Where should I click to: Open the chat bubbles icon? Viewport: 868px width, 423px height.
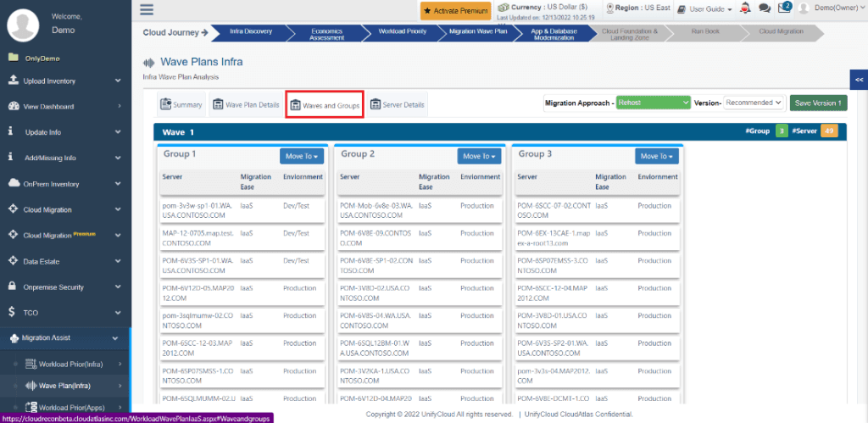pos(765,8)
